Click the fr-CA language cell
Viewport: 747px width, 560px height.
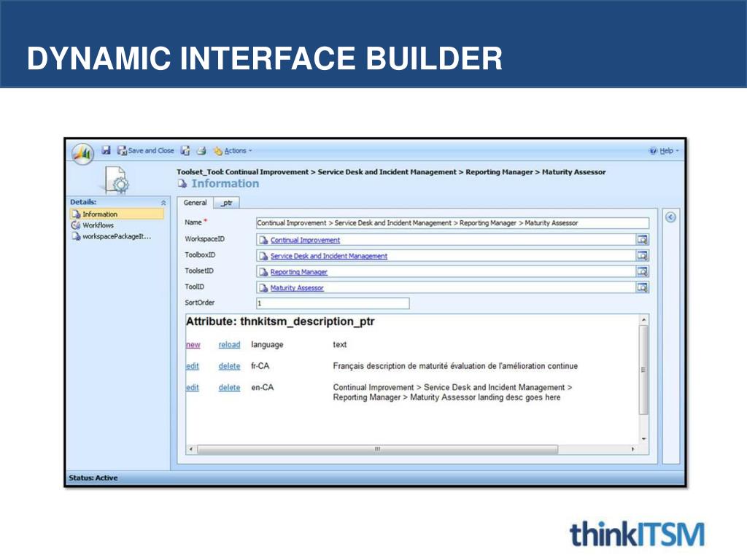[x=260, y=366]
